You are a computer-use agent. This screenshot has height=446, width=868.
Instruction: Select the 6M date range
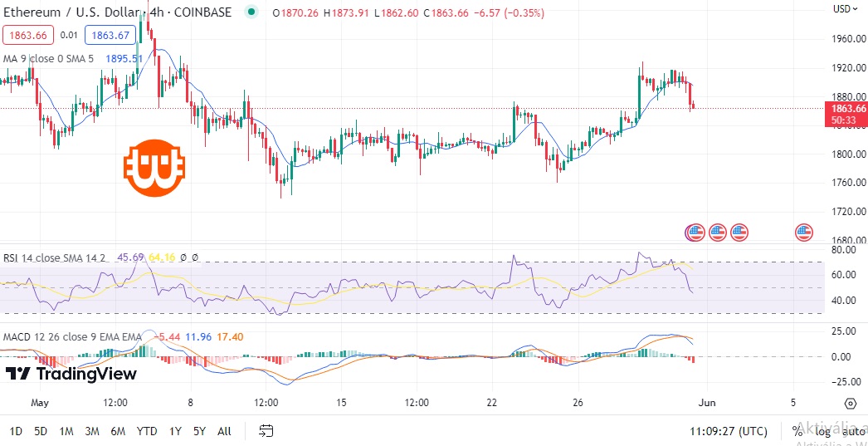[117, 430]
